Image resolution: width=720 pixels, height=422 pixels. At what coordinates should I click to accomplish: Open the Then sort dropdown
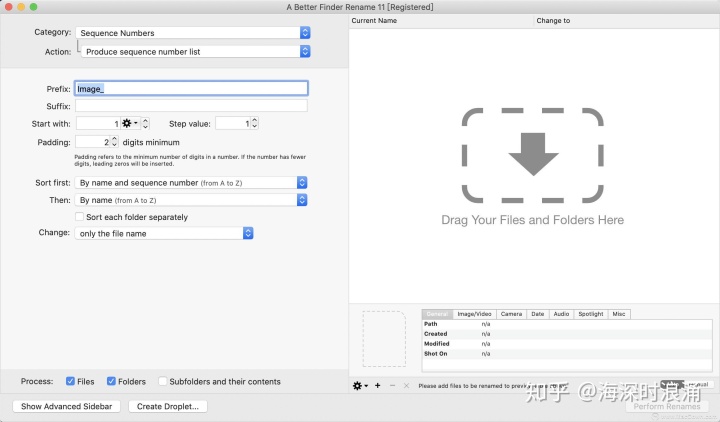[x=191, y=200]
